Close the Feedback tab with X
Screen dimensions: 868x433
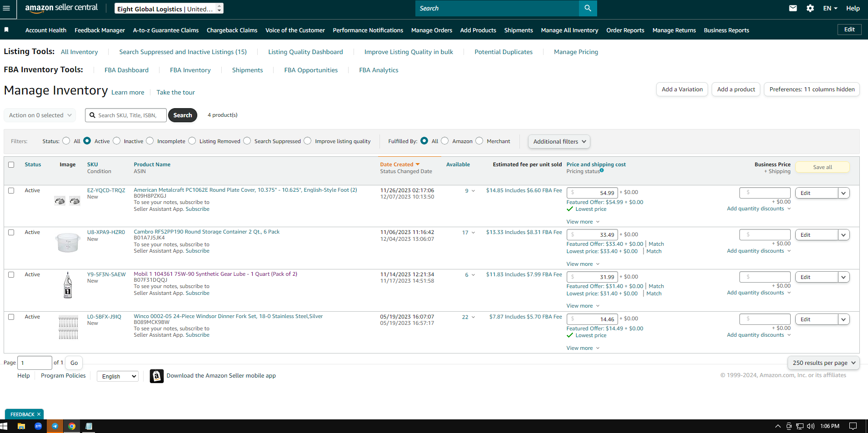[39, 414]
